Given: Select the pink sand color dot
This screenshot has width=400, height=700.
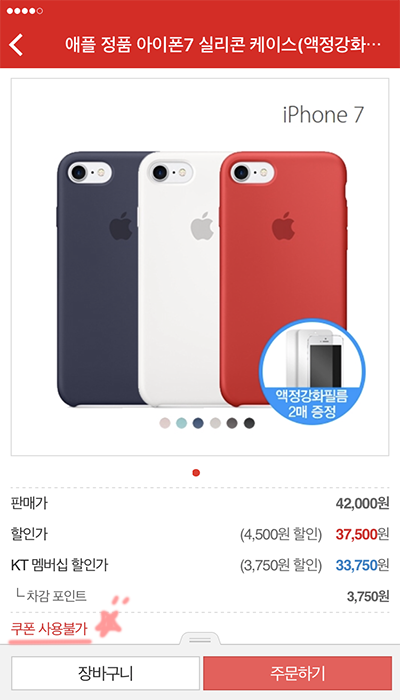Looking at the screenshot, I should click(165, 423).
